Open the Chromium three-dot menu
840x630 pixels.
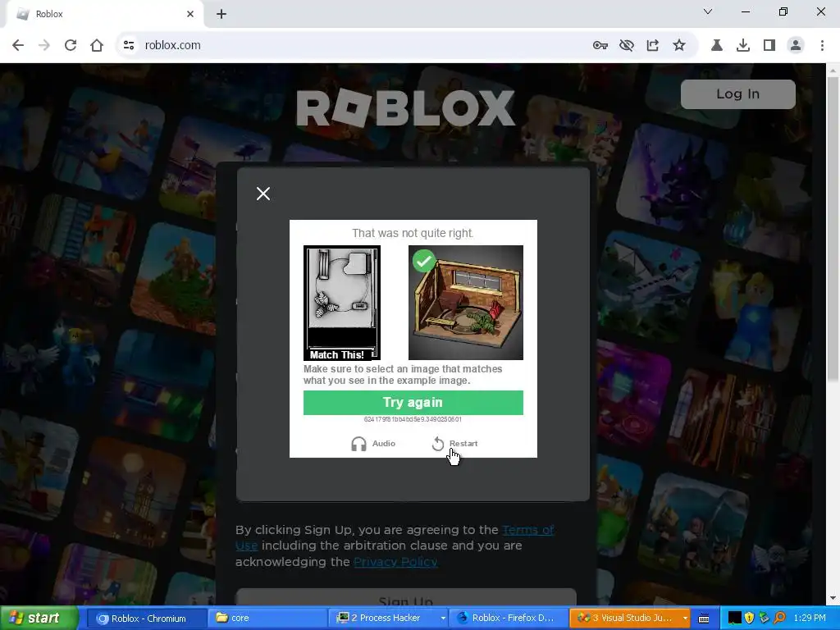822,46
